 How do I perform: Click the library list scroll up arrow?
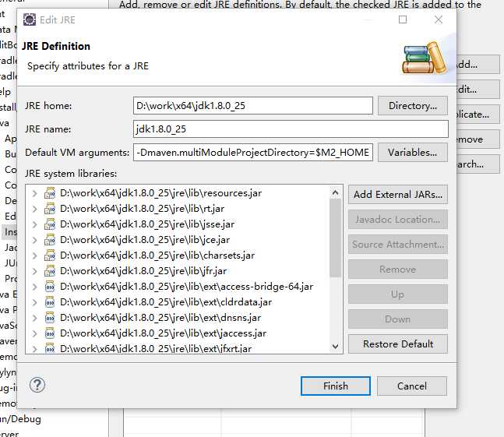click(335, 192)
